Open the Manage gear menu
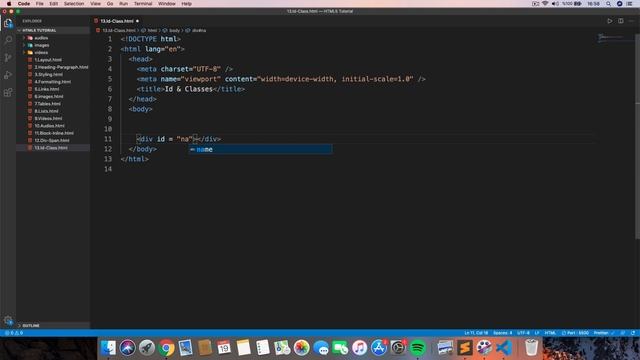 [x=8, y=320]
